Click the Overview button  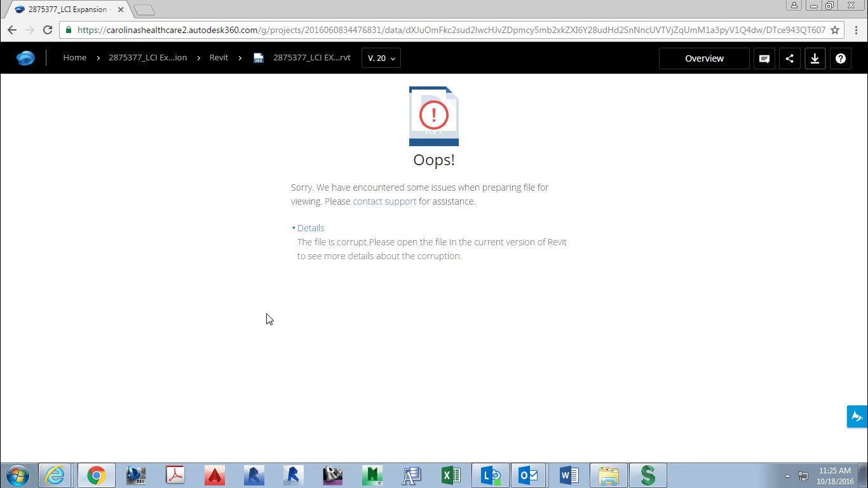(704, 58)
